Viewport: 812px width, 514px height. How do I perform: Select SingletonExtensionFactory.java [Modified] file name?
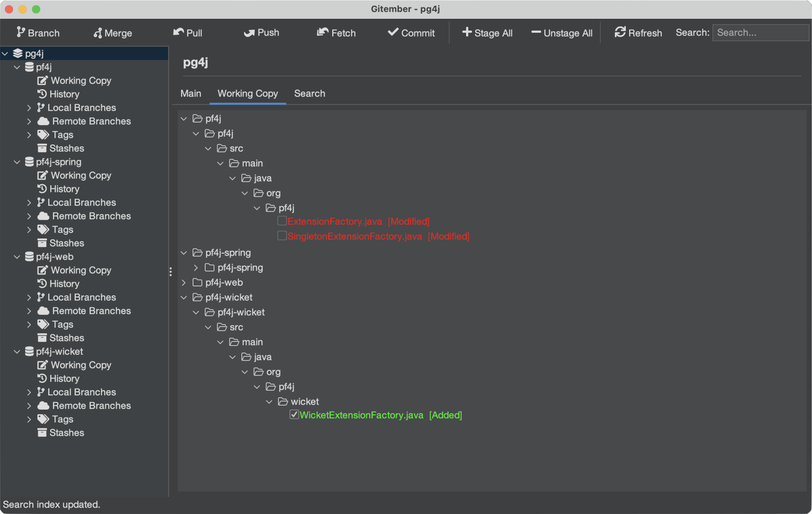(x=378, y=236)
